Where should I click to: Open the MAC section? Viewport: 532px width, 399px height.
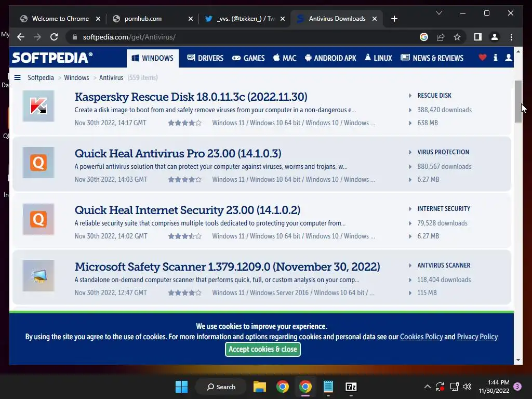tap(285, 58)
